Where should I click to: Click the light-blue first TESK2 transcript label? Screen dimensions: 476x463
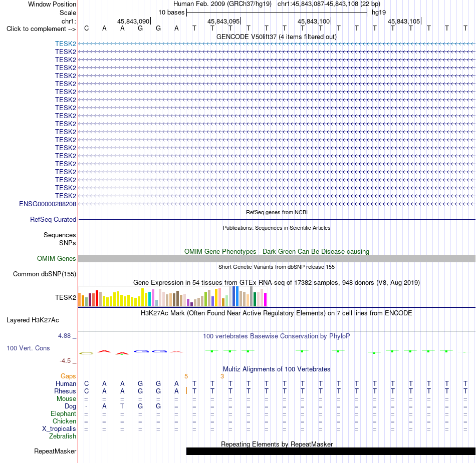(x=66, y=44)
